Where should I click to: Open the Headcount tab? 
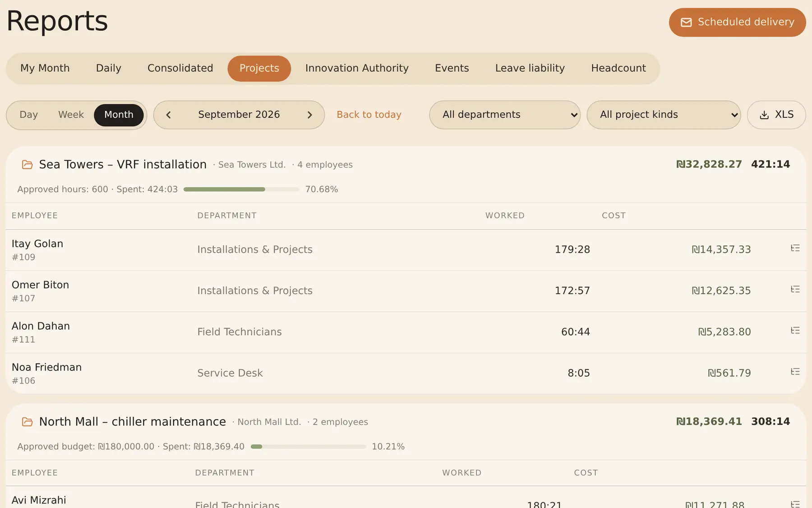coord(618,68)
